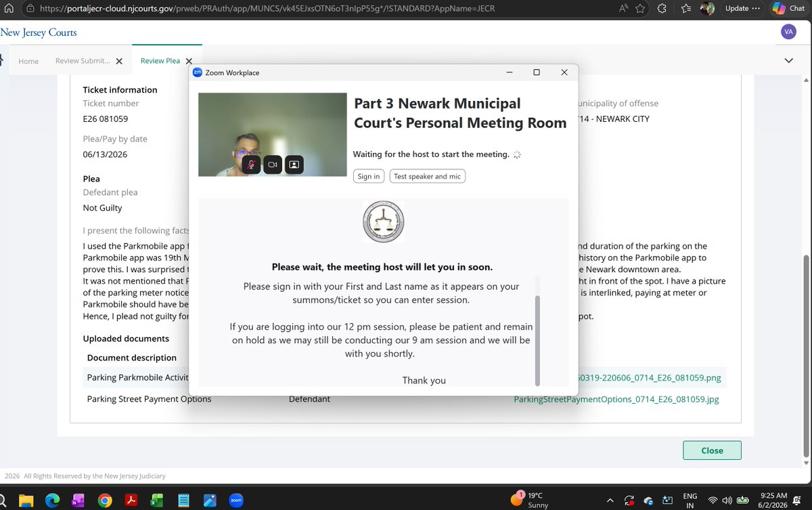
Task: Open Microsoft Edge from the taskbar
Action: click(x=52, y=501)
